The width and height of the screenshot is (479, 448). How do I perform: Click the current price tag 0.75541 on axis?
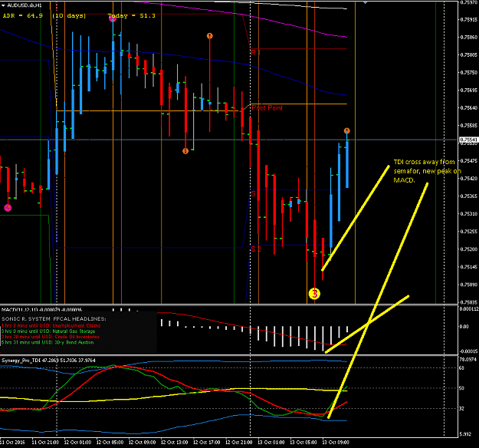tap(468, 140)
